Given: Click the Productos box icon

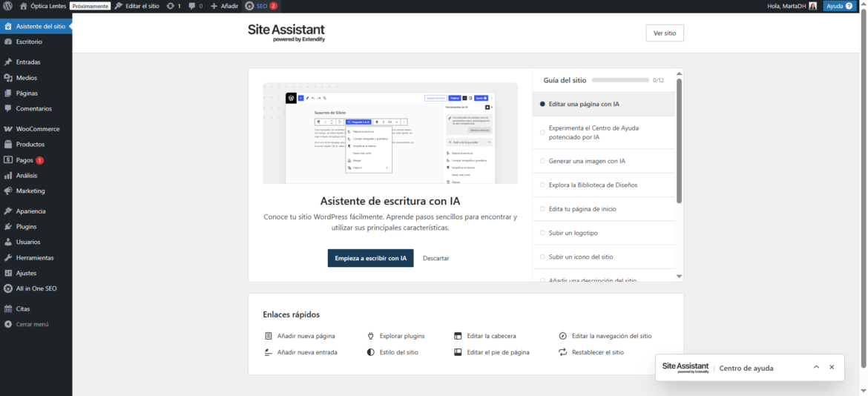Looking at the screenshot, I should [8, 145].
